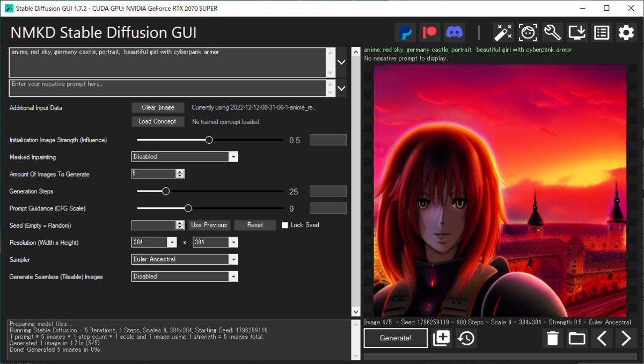The height and width of the screenshot is (364, 644).
Task: Click the app logo in title bar
Action: [9, 9]
